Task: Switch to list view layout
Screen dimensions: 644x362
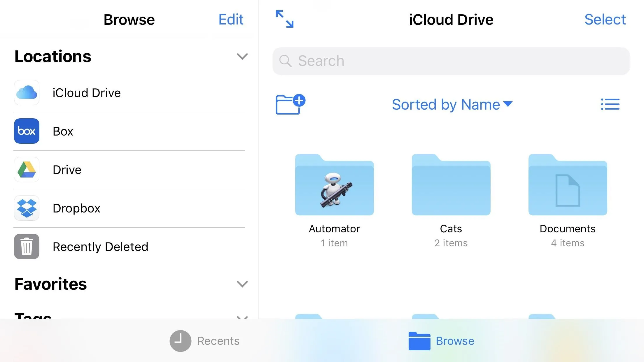Action: 610,104
